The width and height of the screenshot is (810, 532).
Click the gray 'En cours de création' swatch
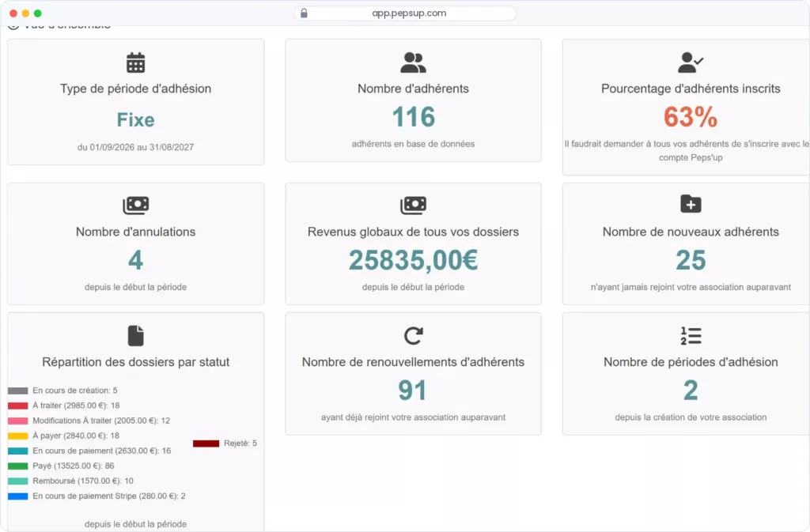pos(18,391)
